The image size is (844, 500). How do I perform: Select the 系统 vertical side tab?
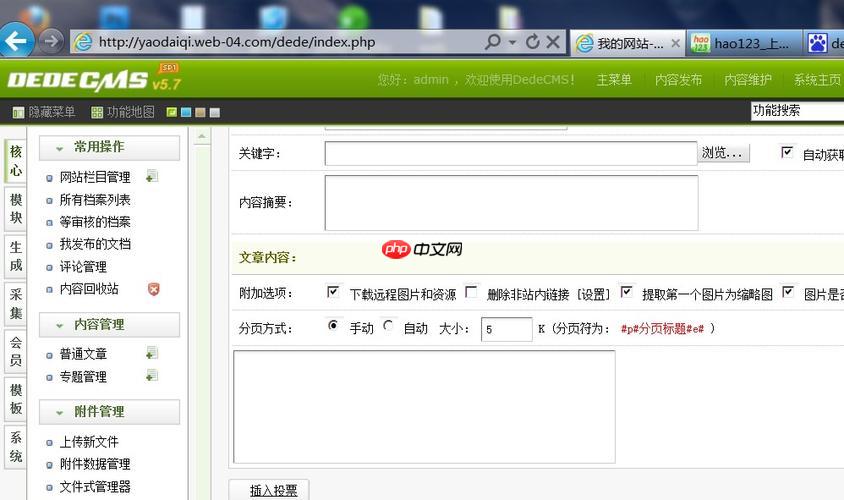[16, 447]
